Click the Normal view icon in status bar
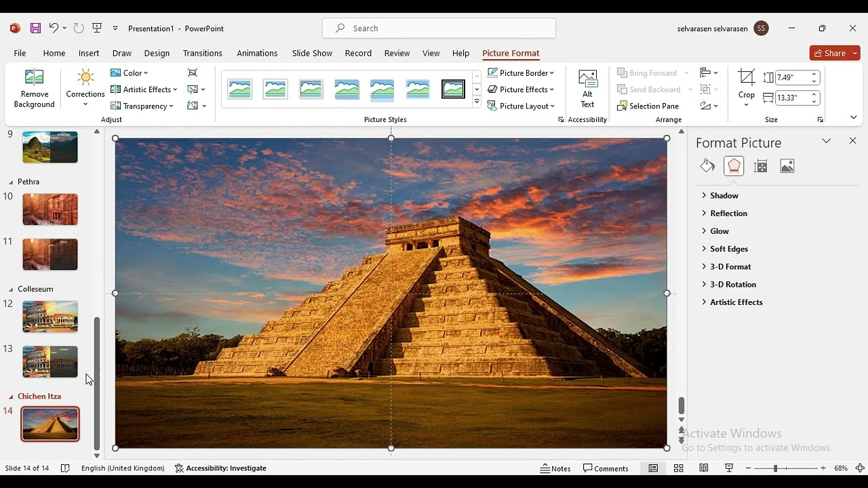The width and height of the screenshot is (868, 488). coord(653,468)
